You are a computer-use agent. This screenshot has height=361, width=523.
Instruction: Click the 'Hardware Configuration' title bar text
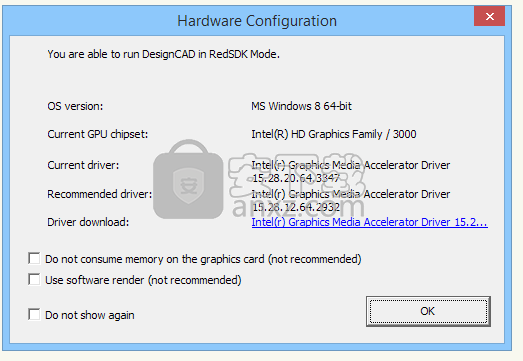[x=257, y=21]
